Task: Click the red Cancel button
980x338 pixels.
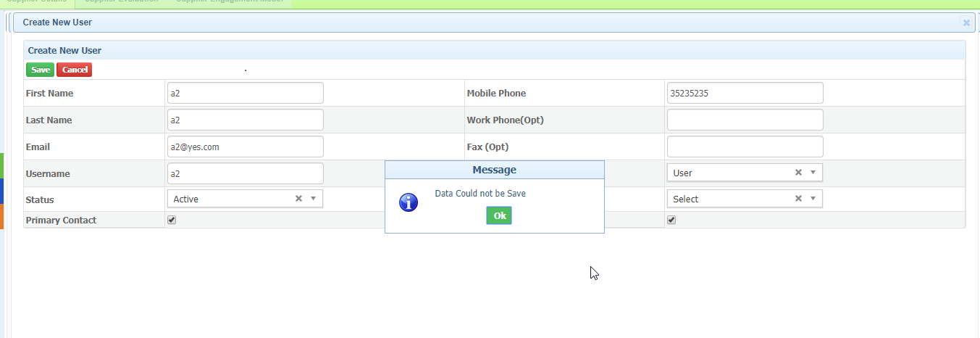Action: tap(75, 70)
